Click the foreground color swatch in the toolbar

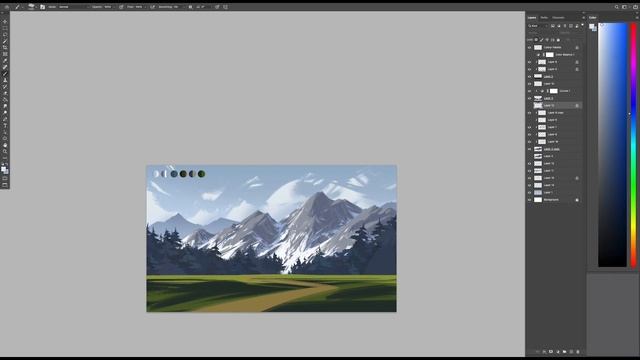4,168
